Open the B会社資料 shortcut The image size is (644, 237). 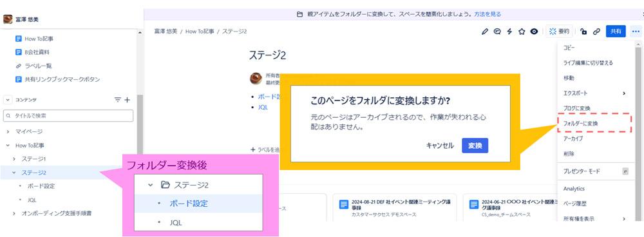click(32, 52)
